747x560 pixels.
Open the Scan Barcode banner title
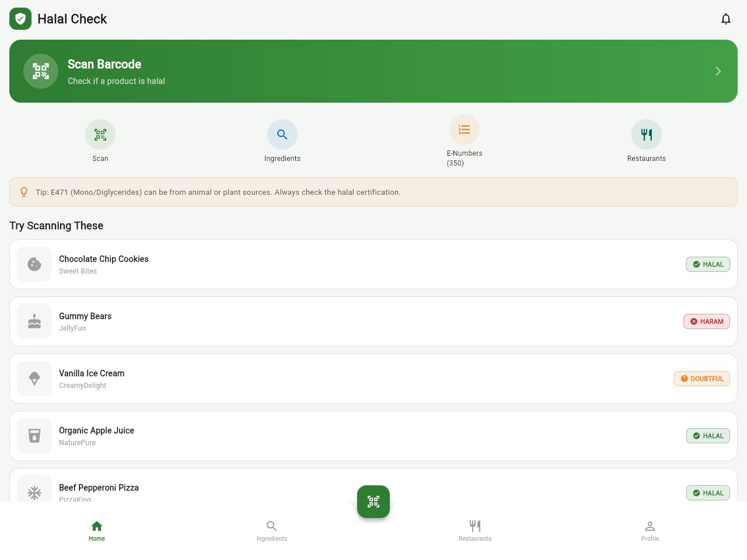(104, 64)
